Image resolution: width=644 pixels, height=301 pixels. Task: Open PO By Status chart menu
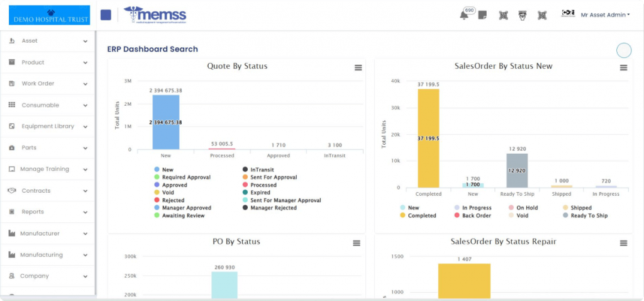pyautogui.click(x=357, y=244)
